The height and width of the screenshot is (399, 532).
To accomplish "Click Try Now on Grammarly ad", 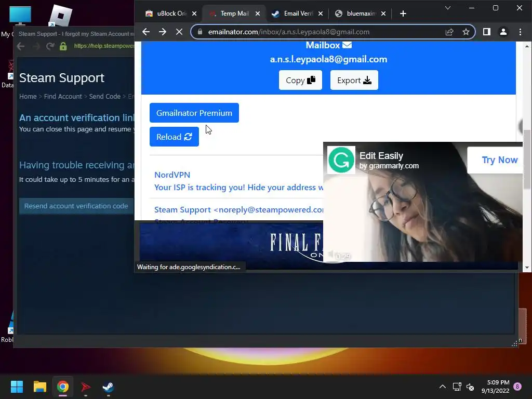I will [x=495, y=160].
